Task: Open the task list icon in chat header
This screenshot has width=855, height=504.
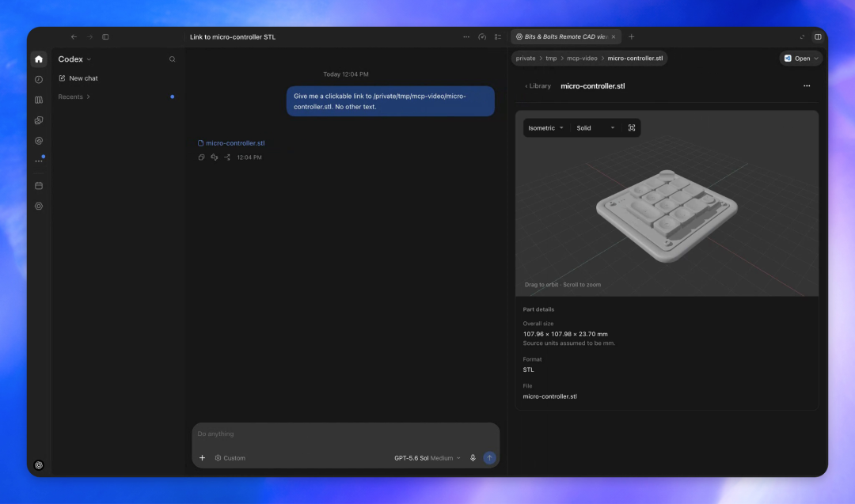Action: point(498,37)
